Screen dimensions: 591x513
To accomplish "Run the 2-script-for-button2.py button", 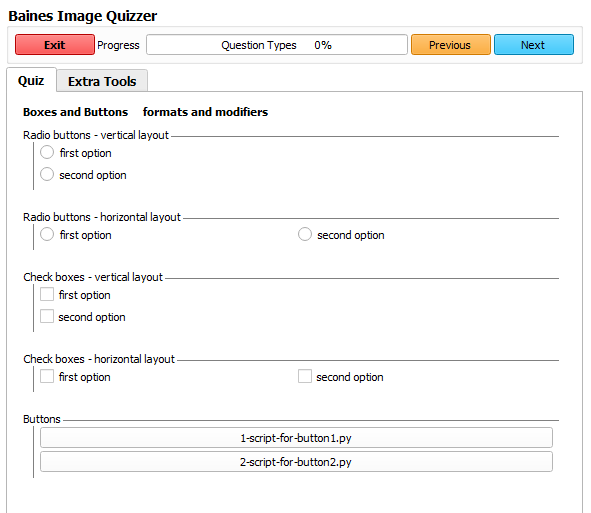I will (296, 462).
